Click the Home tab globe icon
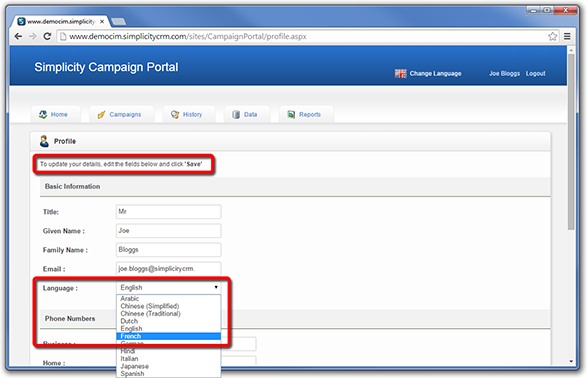The height and width of the screenshot is (378, 587). (x=43, y=114)
